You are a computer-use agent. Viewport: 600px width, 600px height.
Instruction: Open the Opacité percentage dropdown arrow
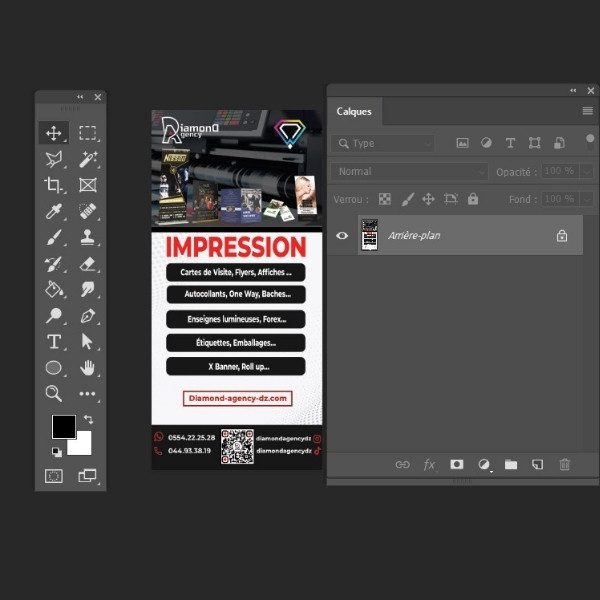(x=584, y=172)
